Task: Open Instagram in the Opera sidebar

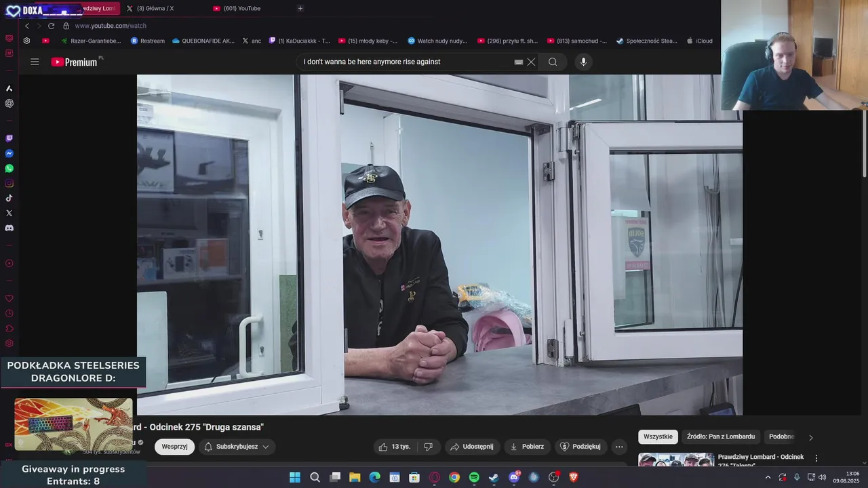Action: point(9,183)
